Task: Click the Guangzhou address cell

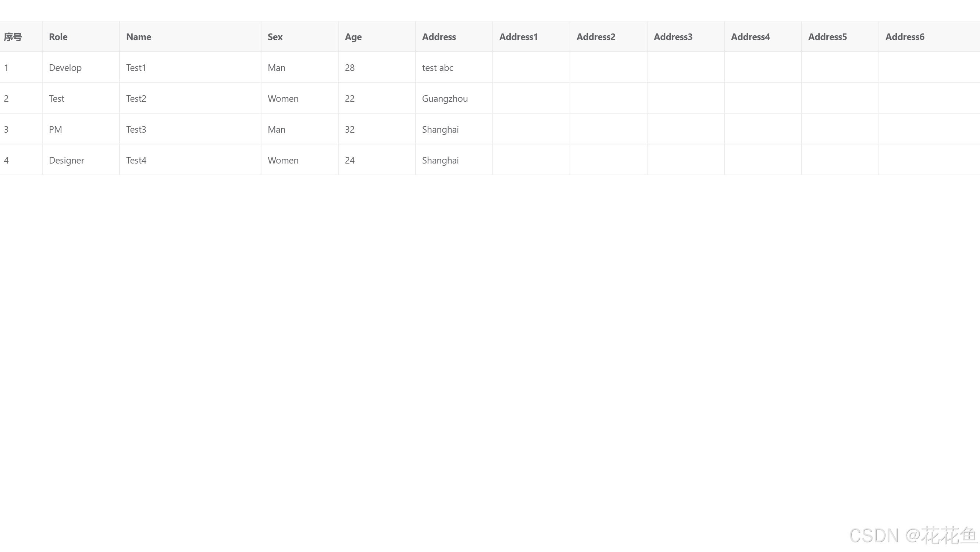Action: (x=444, y=98)
